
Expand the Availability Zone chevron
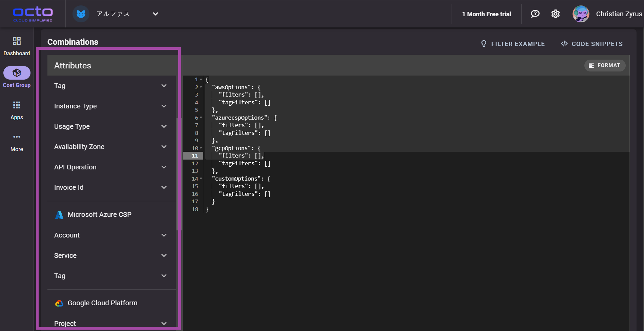tap(164, 147)
